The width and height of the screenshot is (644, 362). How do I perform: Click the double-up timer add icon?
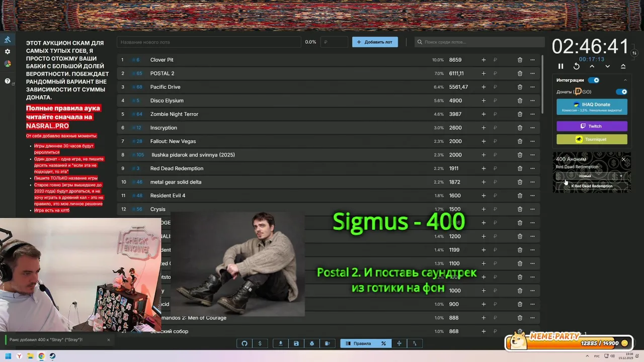(x=623, y=66)
